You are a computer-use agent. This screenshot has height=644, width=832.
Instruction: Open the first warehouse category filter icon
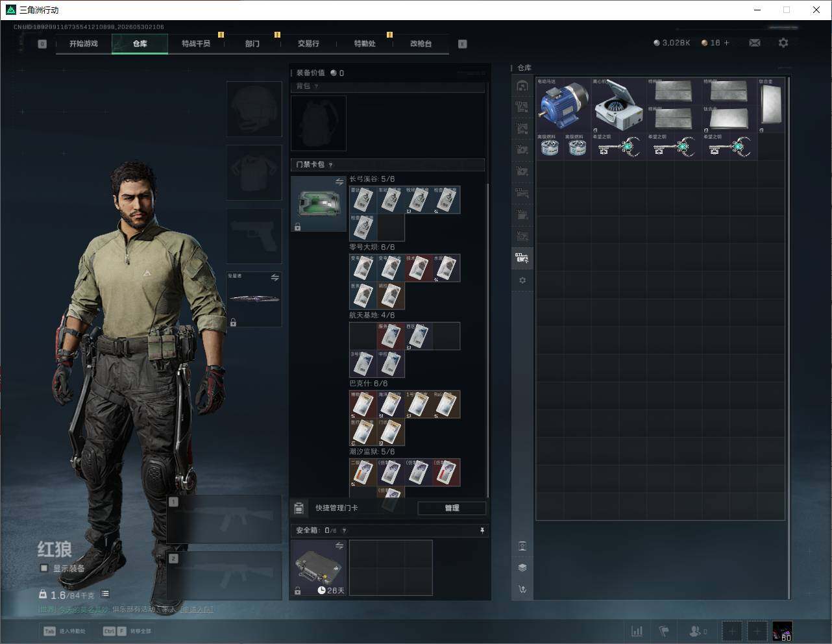(522, 86)
